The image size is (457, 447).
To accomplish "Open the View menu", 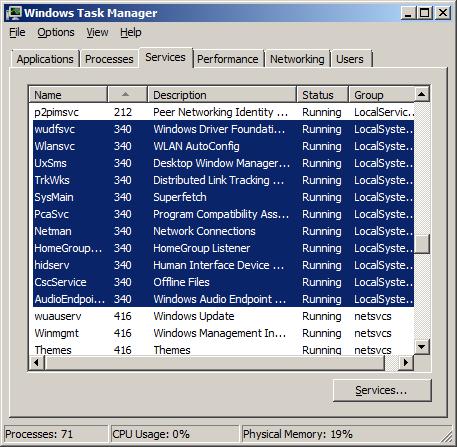I will (97, 32).
